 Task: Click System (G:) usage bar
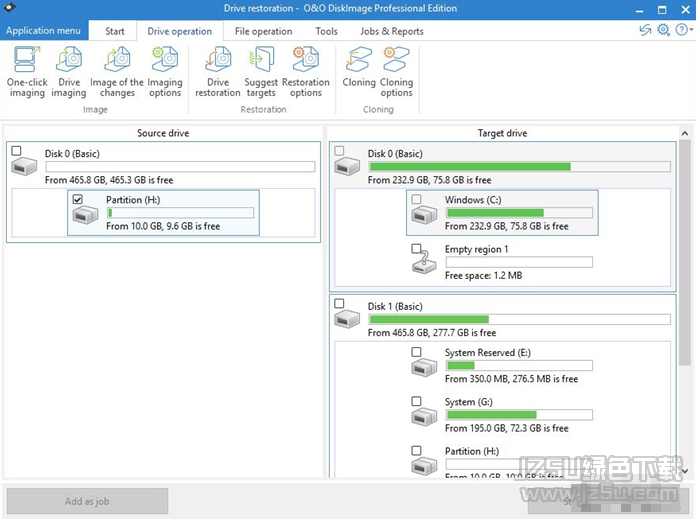[x=519, y=415]
